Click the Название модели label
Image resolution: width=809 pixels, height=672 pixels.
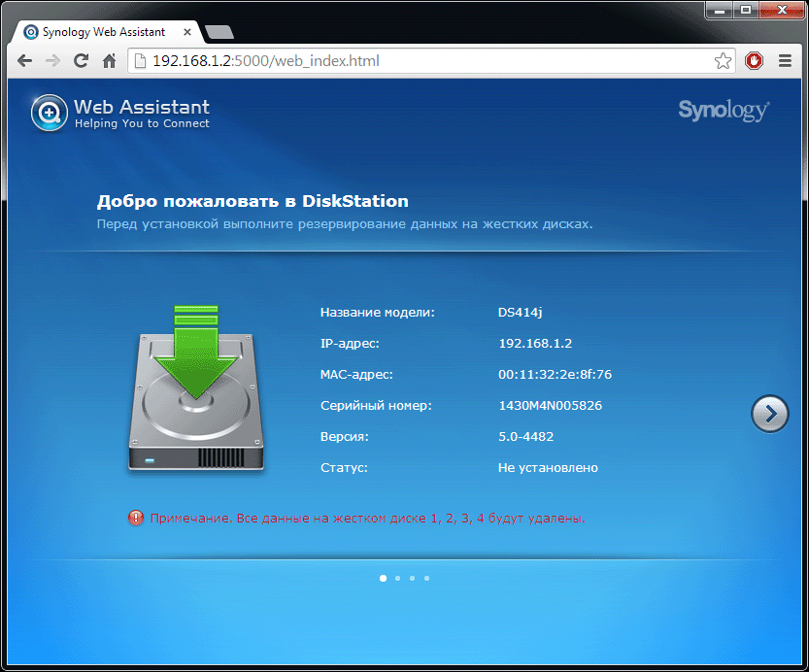pyautogui.click(x=378, y=313)
